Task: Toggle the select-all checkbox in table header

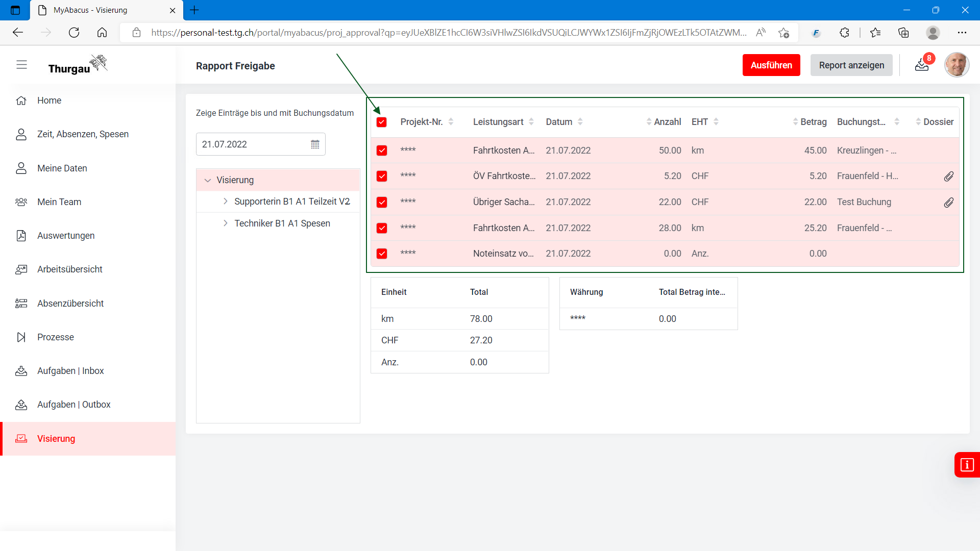Action: pyautogui.click(x=381, y=122)
